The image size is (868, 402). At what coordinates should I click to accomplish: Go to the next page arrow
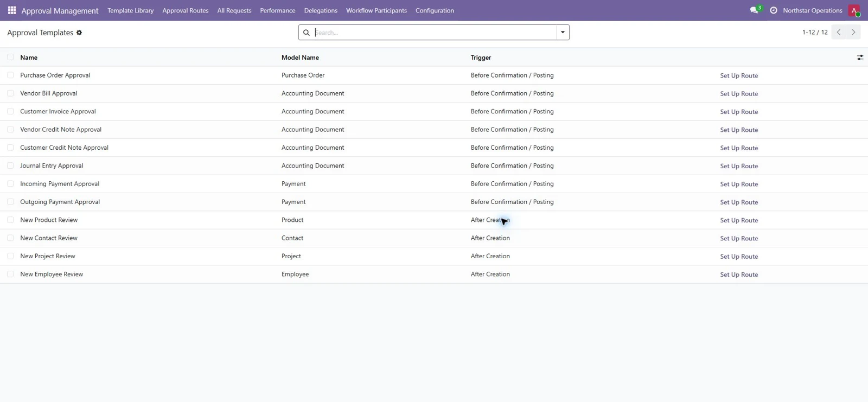point(853,33)
